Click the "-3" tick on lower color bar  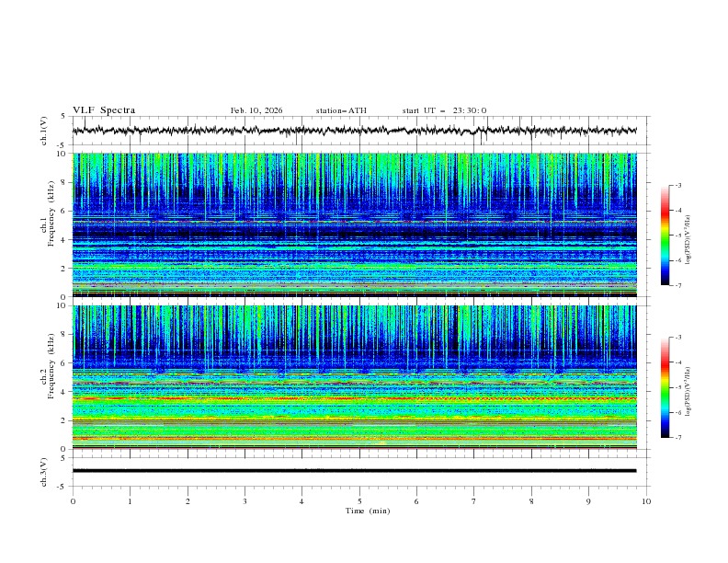click(677, 338)
